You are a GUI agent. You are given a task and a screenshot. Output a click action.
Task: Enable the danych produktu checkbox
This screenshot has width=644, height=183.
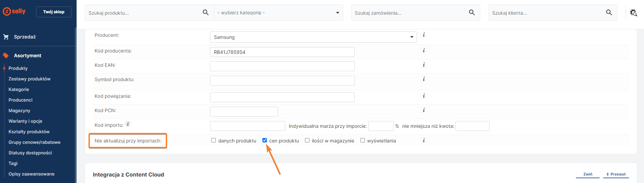click(x=214, y=140)
